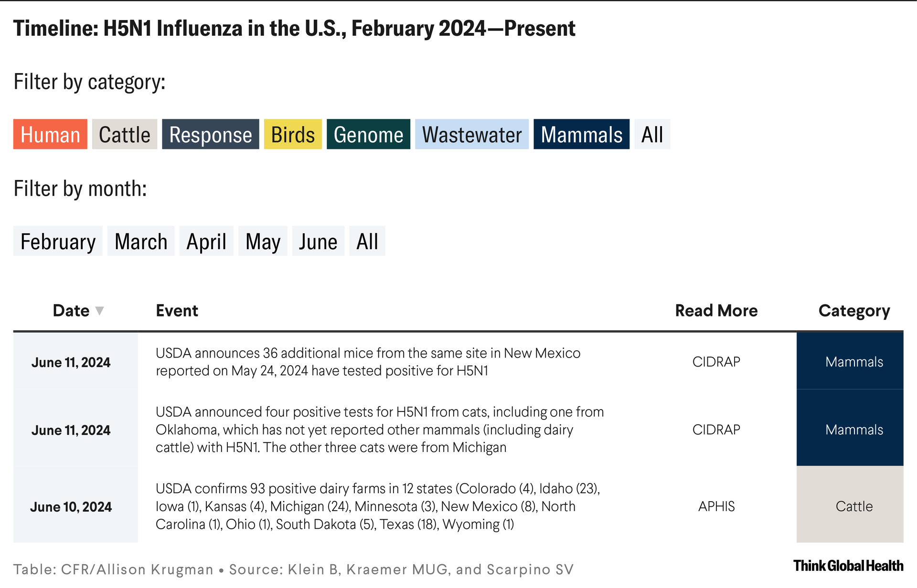Image resolution: width=917 pixels, height=588 pixels.
Task: Click the Think Global Health logo
Action: click(848, 566)
